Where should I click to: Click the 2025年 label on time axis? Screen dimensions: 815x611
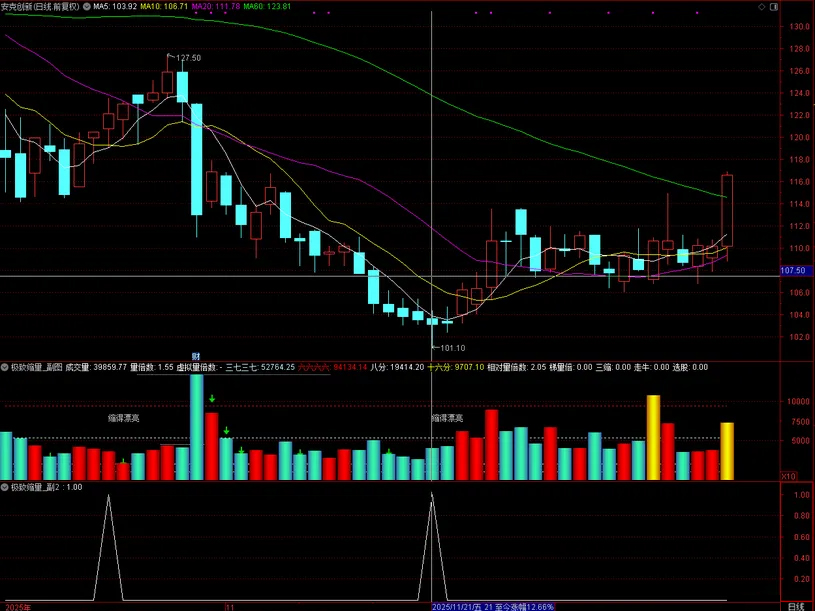point(19,606)
